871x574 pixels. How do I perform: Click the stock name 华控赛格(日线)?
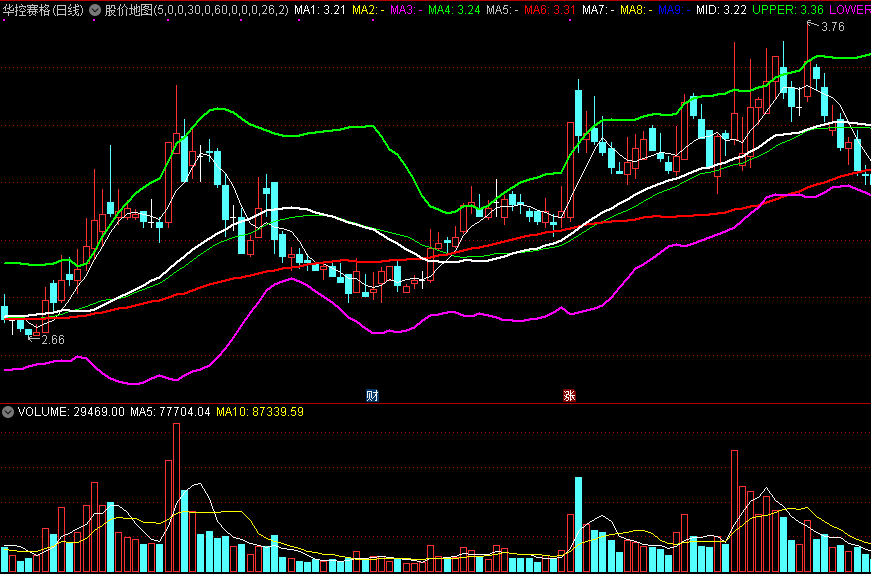pyautogui.click(x=43, y=10)
